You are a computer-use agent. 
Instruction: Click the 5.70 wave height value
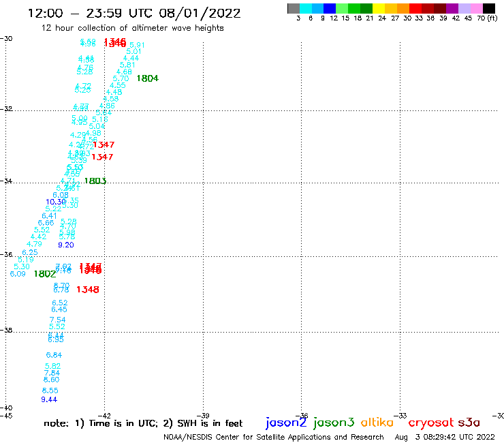[121, 78]
